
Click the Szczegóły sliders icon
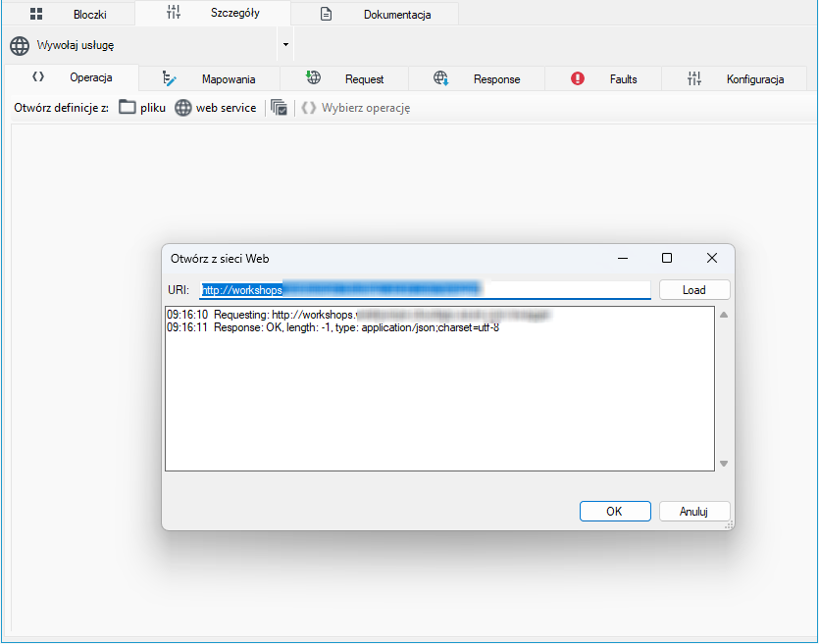[174, 13]
